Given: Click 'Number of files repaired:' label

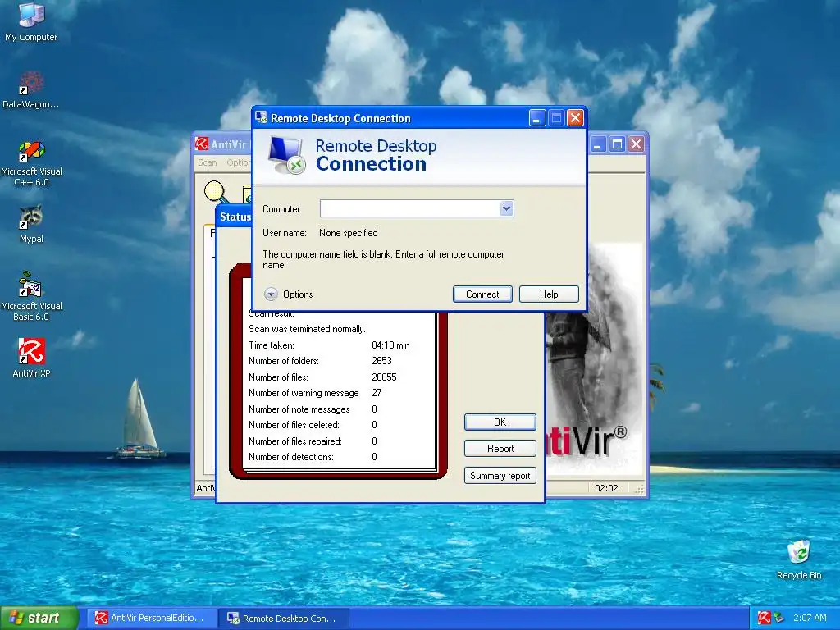Looking at the screenshot, I should click(295, 441).
